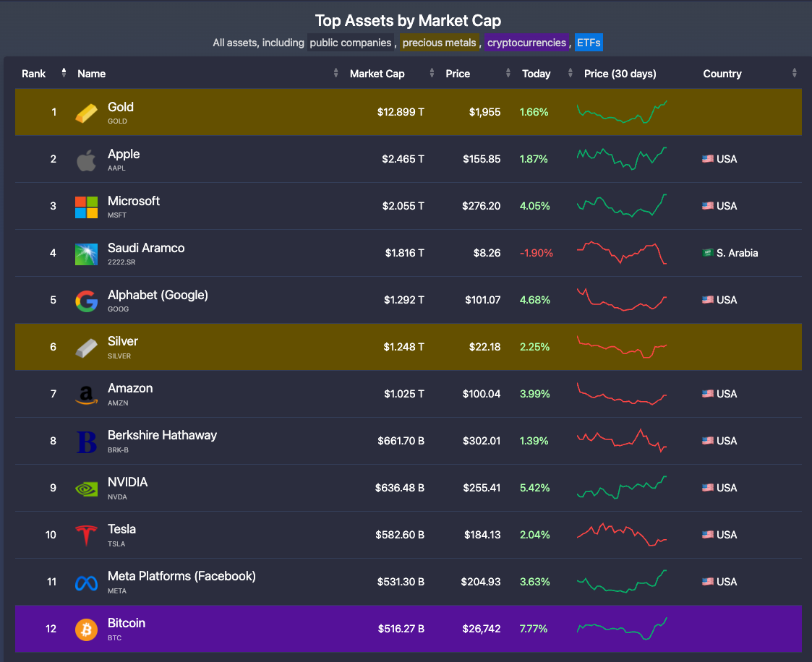
Task: Open the precious metals filter tag
Action: coord(439,43)
